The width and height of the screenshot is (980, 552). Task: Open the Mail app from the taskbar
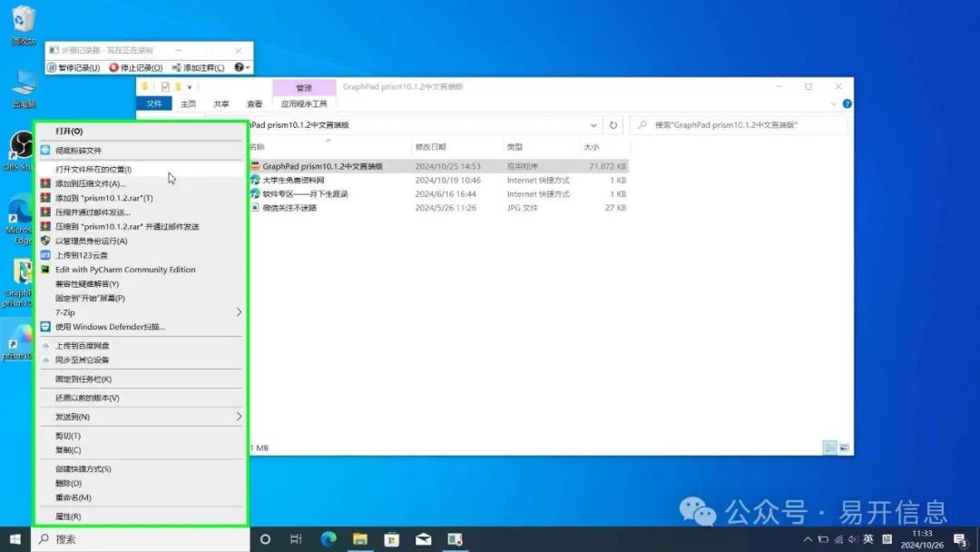tap(423, 539)
